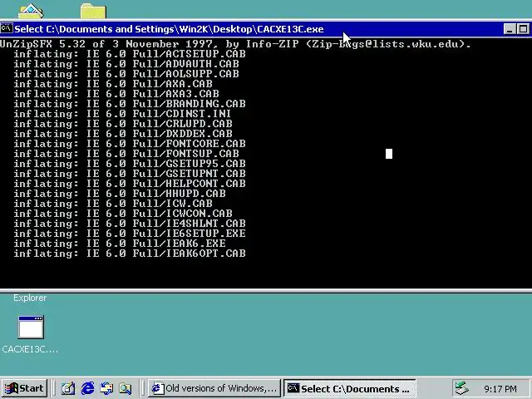Viewport: 532px width, 399px height.
Task: Click the GSETUPNT.CAB output line
Action: [x=130, y=174]
